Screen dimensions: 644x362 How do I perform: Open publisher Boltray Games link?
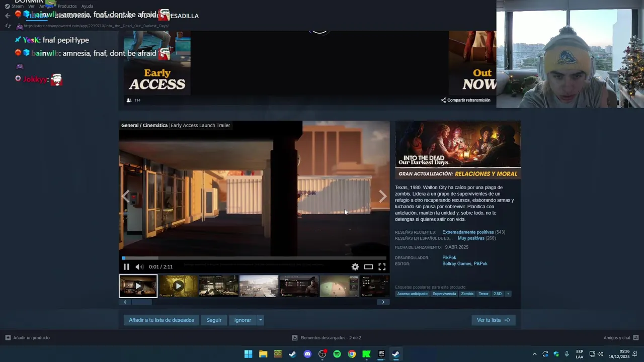(457, 263)
